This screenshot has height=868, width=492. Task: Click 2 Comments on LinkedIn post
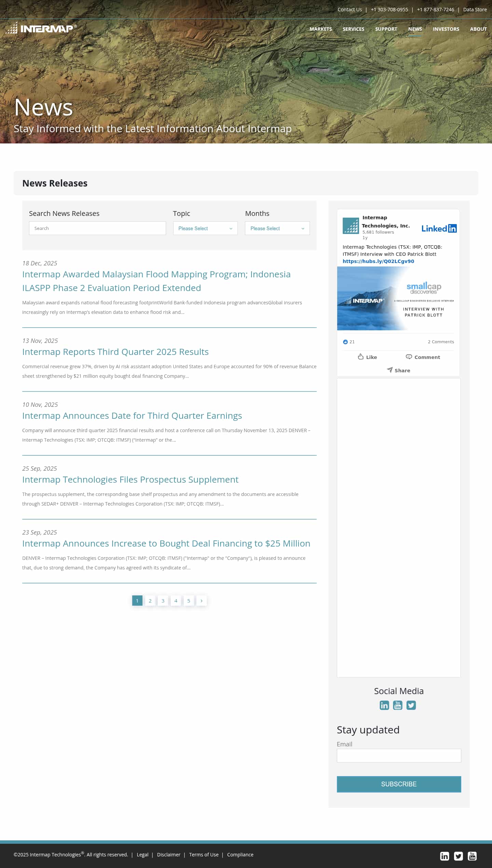click(441, 342)
